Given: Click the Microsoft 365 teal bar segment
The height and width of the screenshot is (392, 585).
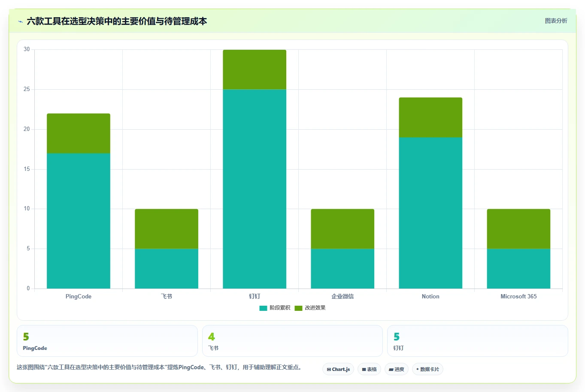Looking at the screenshot, I should 518,269.
